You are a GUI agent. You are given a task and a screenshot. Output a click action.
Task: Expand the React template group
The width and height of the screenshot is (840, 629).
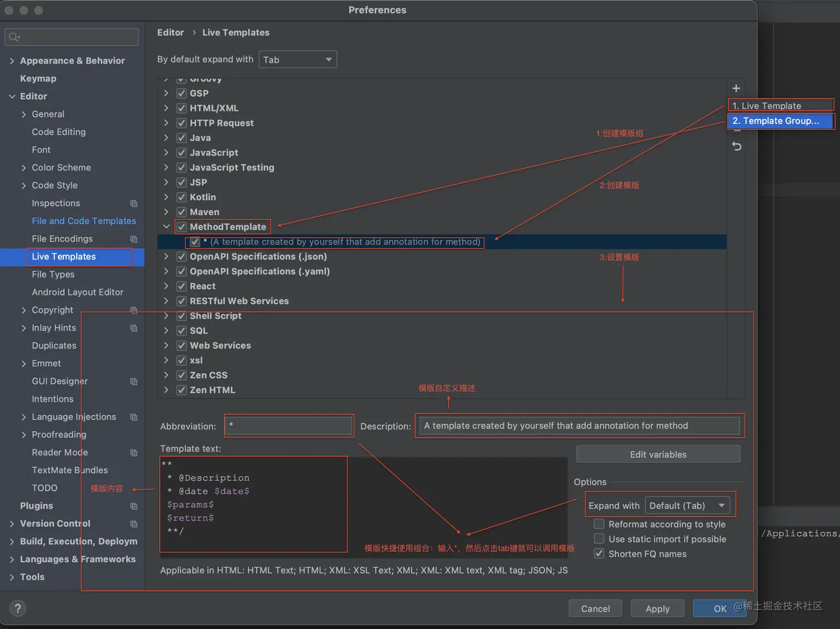(x=166, y=286)
